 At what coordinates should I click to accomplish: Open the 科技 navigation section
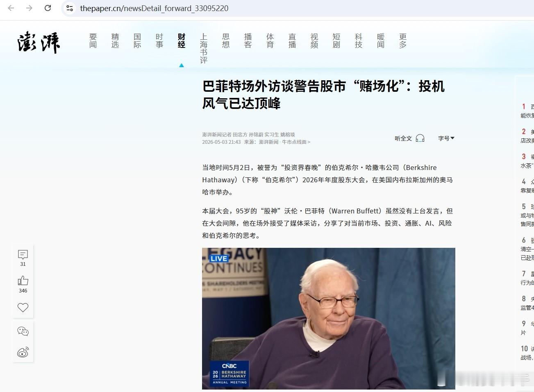pos(359,41)
